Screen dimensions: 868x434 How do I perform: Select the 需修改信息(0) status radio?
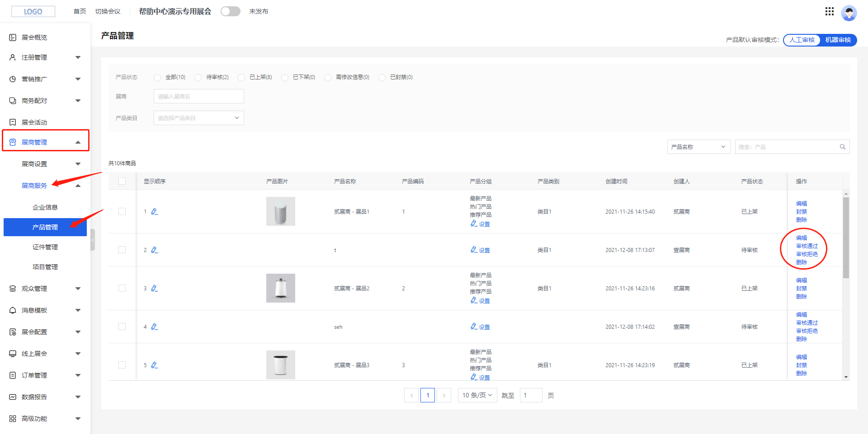point(328,77)
